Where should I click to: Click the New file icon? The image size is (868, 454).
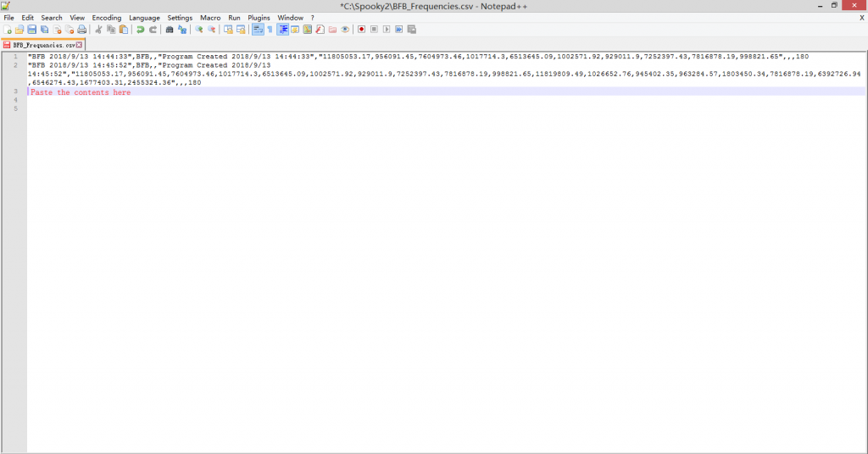[x=7, y=30]
